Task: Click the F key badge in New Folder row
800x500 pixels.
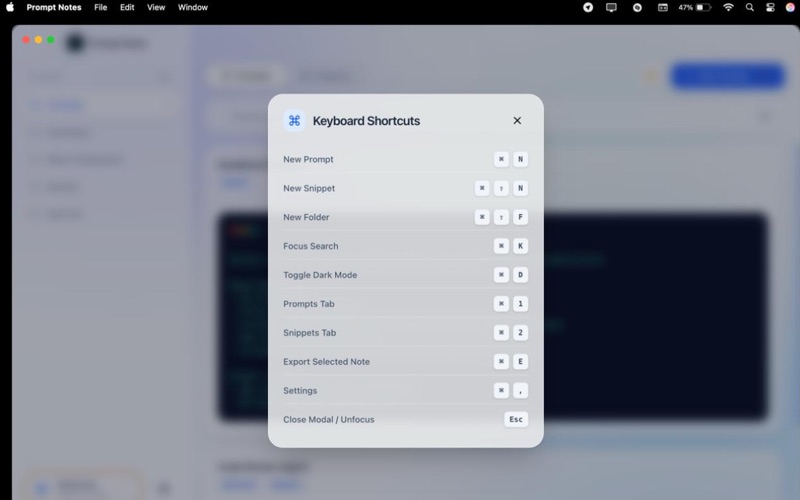Action: (520, 217)
